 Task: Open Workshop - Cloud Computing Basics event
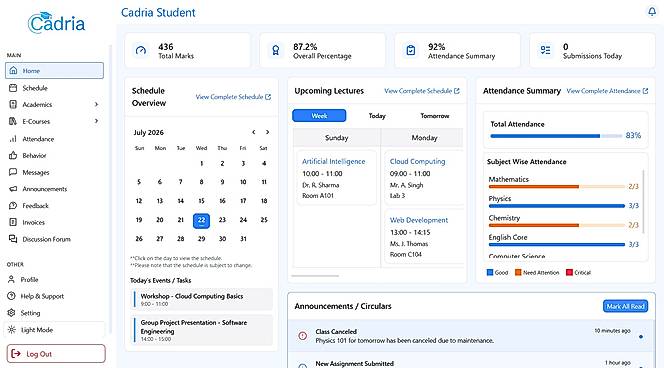pos(202,299)
